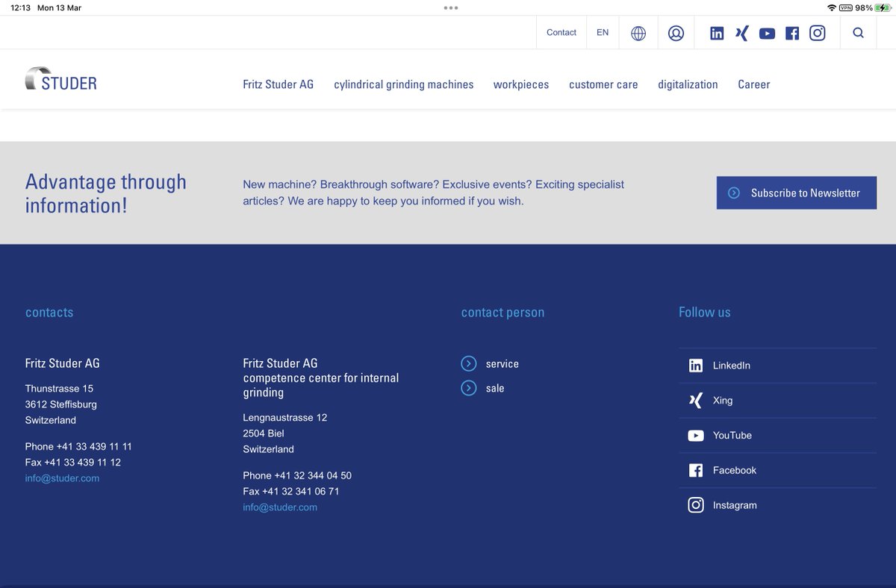Click phone number +41 32 344 04 50
The image size is (896, 588).
tap(313, 475)
